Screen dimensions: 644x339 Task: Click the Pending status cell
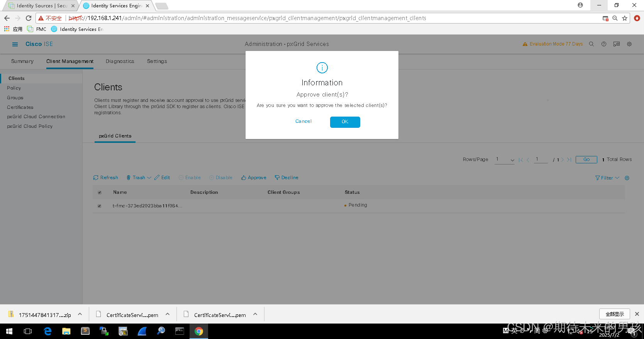(356, 205)
